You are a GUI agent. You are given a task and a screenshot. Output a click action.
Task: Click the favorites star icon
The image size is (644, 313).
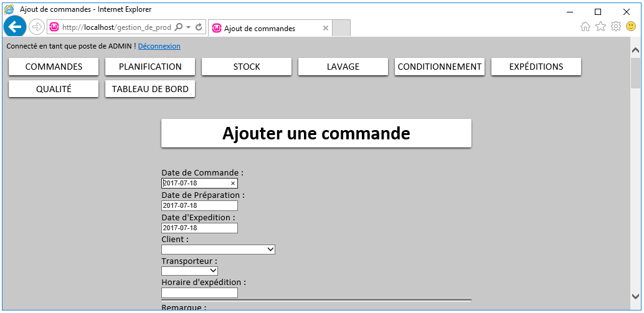(x=600, y=26)
